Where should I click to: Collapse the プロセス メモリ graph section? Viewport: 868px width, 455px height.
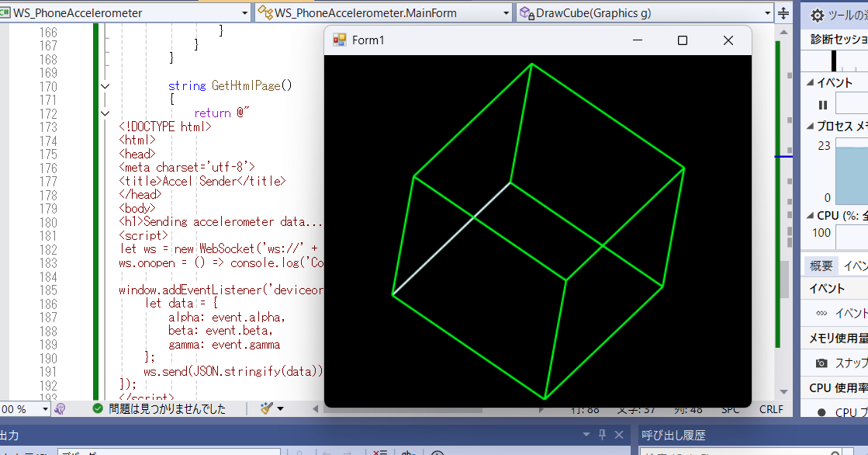coord(810,127)
